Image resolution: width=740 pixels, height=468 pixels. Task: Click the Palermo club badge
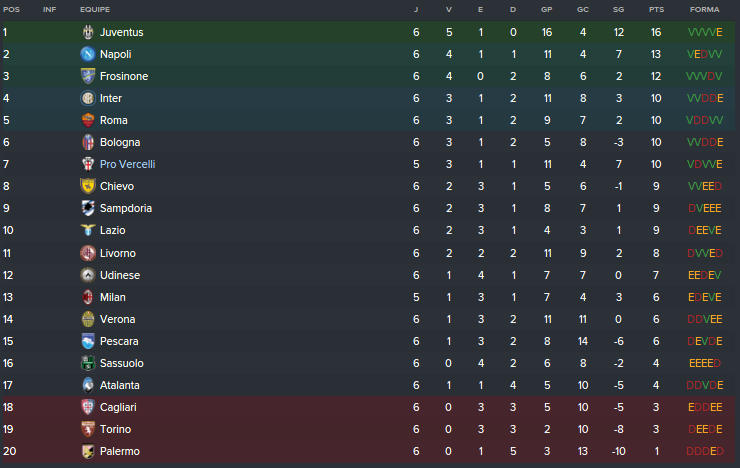(x=87, y=451)
